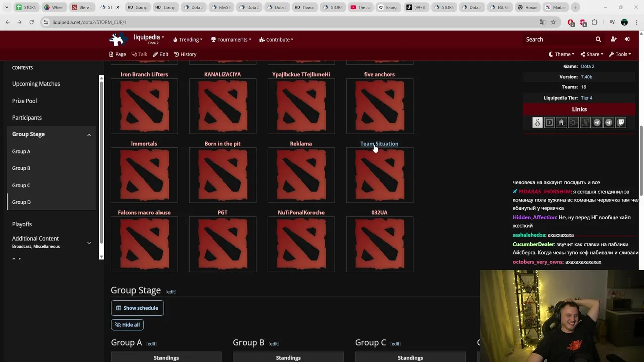Image resolution: width=644 pixels, height=362 pixels.
Task: Open the praying hands link icon
Action: click(x=561, y=122)
